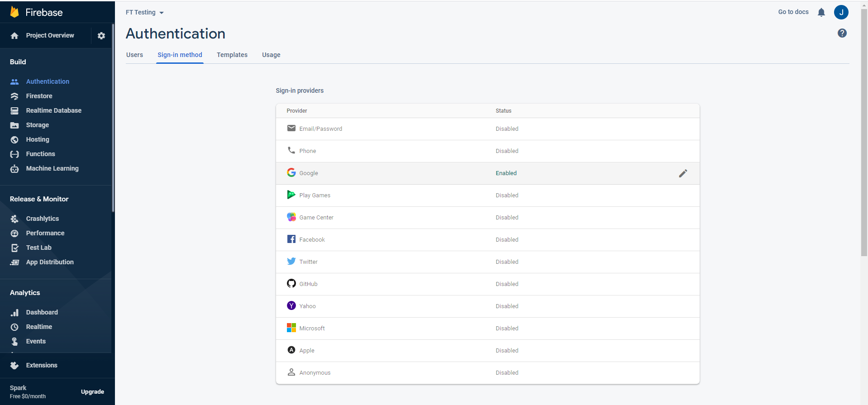Viewport: 868px width, 405px height.
Task: Click the sidebar scrollbar thumb
Action: [113, 118]
